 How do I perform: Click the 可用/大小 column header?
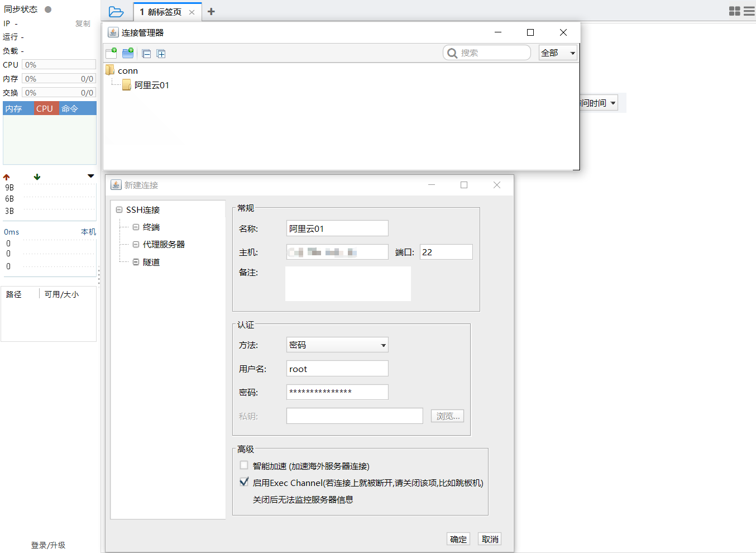61,294
